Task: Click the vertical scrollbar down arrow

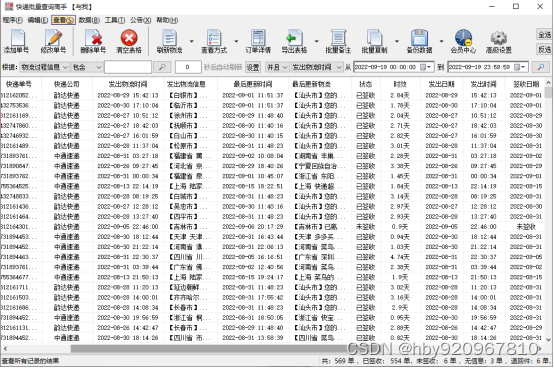Action: pos(548,340)
